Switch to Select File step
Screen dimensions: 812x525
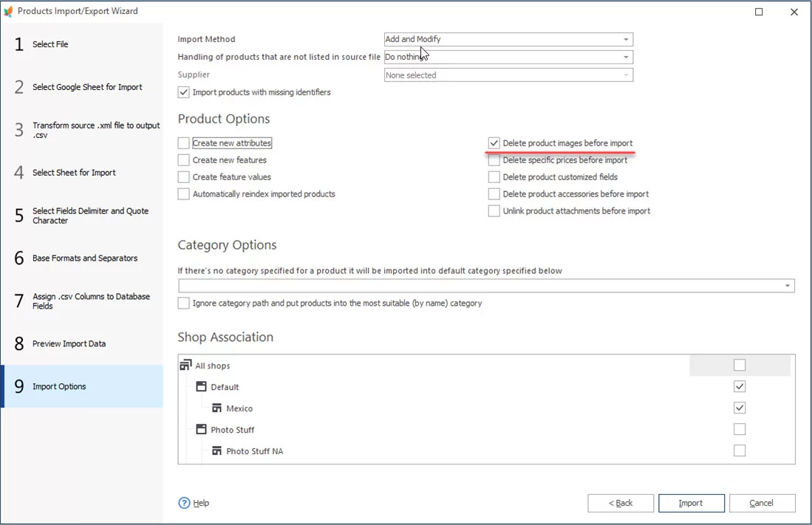[50, 44]
